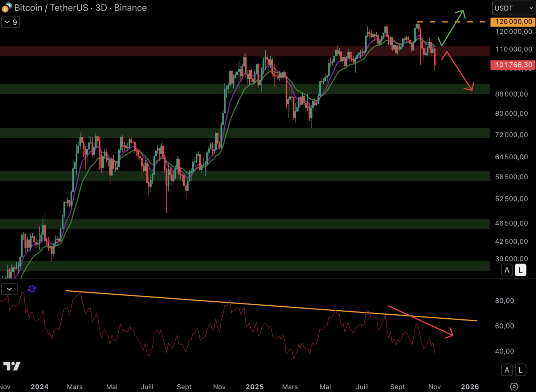
Task: Click the orange 126 000,00 price label
Action: click(x=513, y=22)
